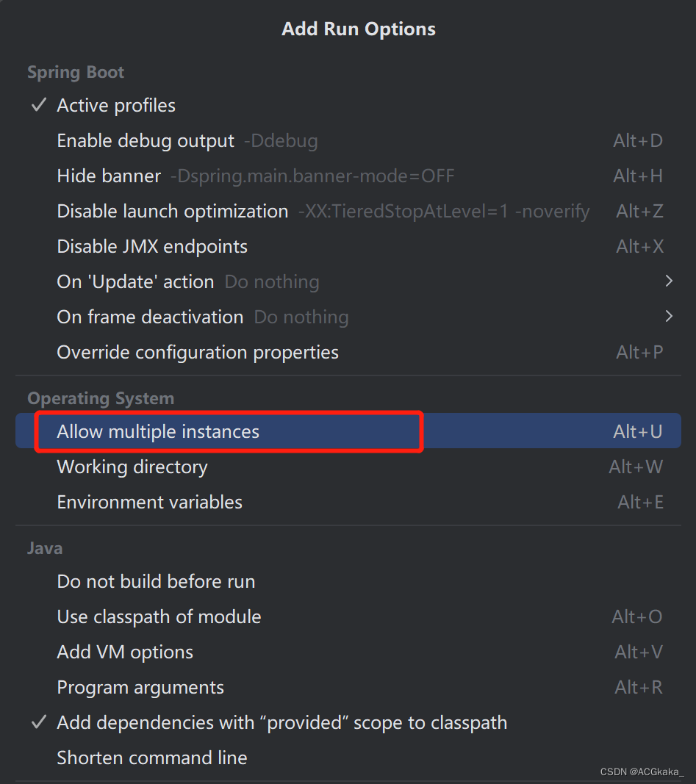This screenshot has height=784, width=696.
Task: Toggle 'Enable debug output' -Ddebug option
Action: click(x=145, y=140)
